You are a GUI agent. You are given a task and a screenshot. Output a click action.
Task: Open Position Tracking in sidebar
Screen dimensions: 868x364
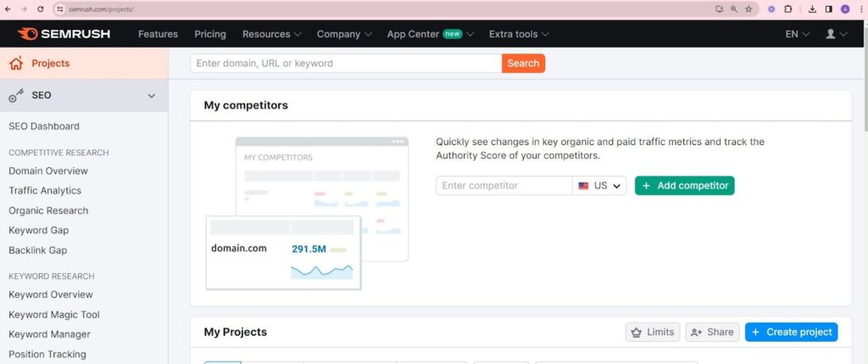pos(47,354)
